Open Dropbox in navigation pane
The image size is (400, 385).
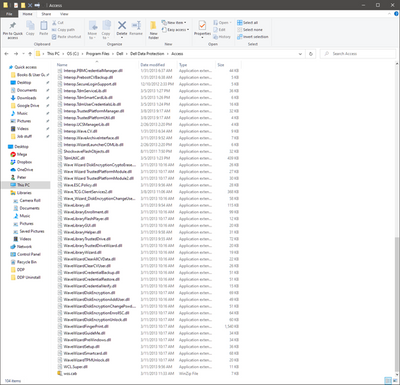pos(21,162)
